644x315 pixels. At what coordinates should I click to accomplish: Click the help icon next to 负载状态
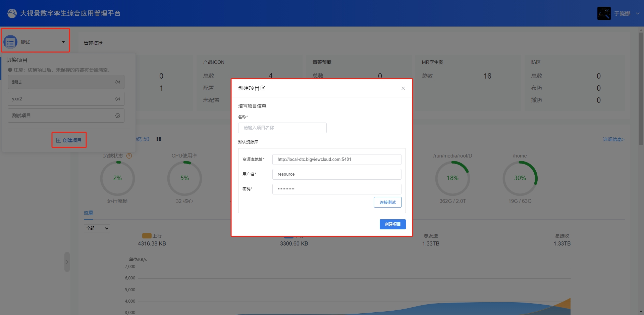[129, 156]
